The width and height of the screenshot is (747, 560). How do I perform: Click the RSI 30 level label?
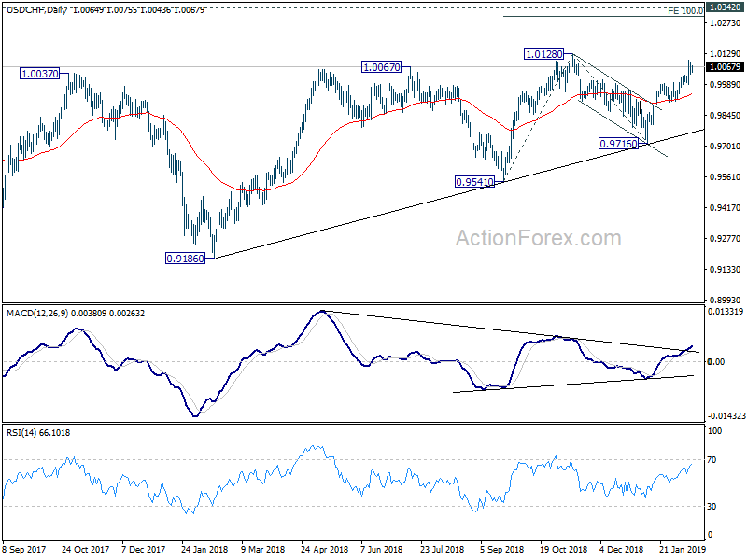[712, 507]
